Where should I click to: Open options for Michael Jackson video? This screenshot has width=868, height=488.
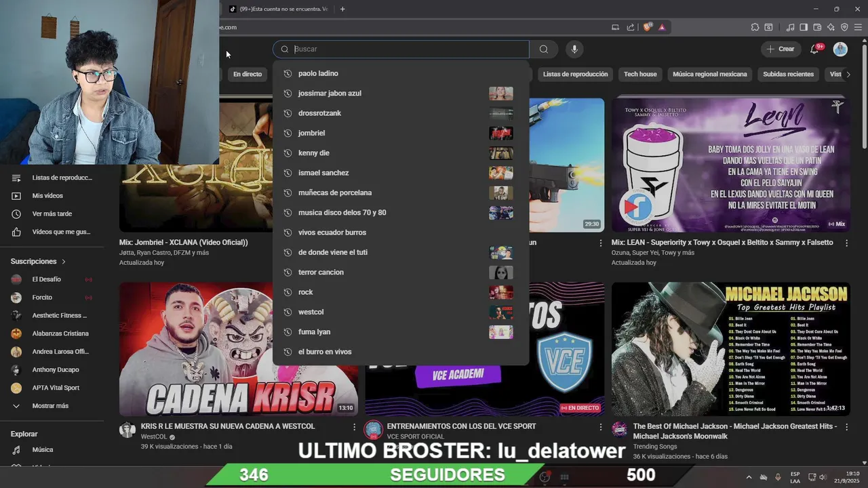pos(846,427)
